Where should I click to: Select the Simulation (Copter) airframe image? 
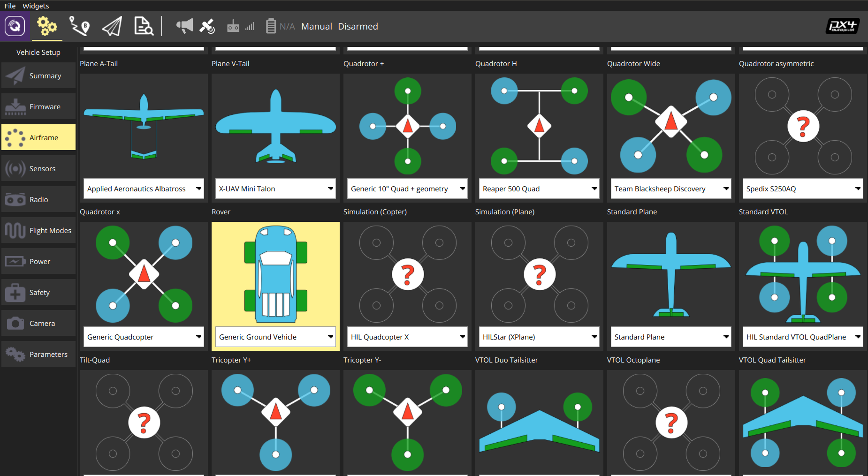click(407, 274)
